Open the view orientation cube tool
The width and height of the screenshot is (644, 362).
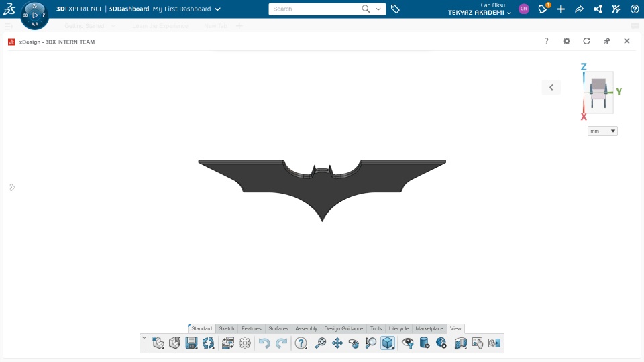[388, 343]
